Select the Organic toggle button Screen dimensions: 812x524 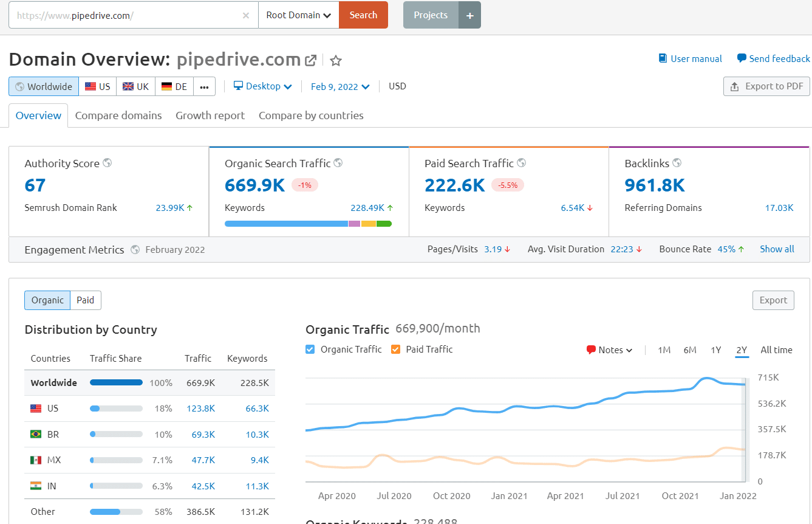[x=47, y=300]
